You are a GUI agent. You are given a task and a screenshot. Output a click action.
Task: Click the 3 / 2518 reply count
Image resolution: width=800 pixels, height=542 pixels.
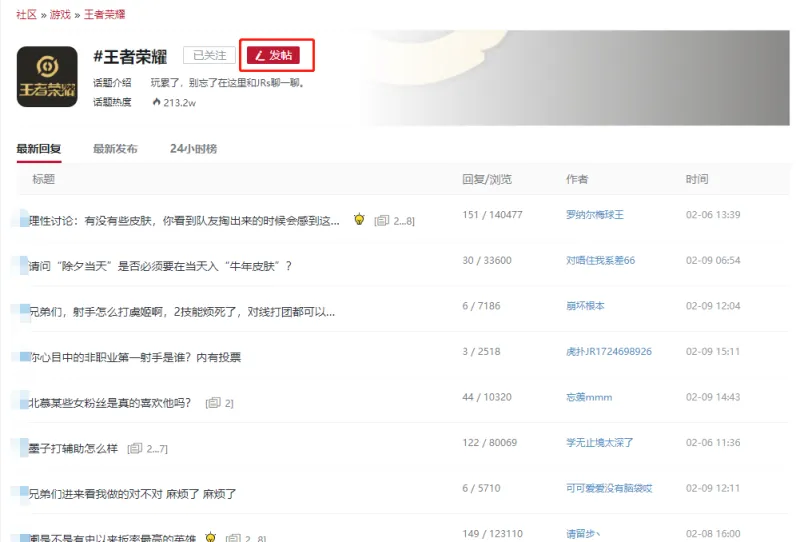pos(481,352)
